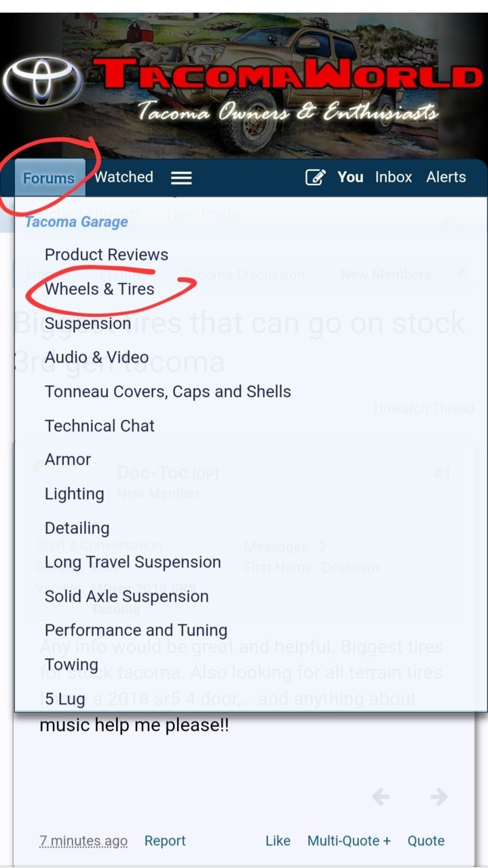Open Tonneau Covers, Caps and Shells
488x868 pixels.
pos(168,392)
